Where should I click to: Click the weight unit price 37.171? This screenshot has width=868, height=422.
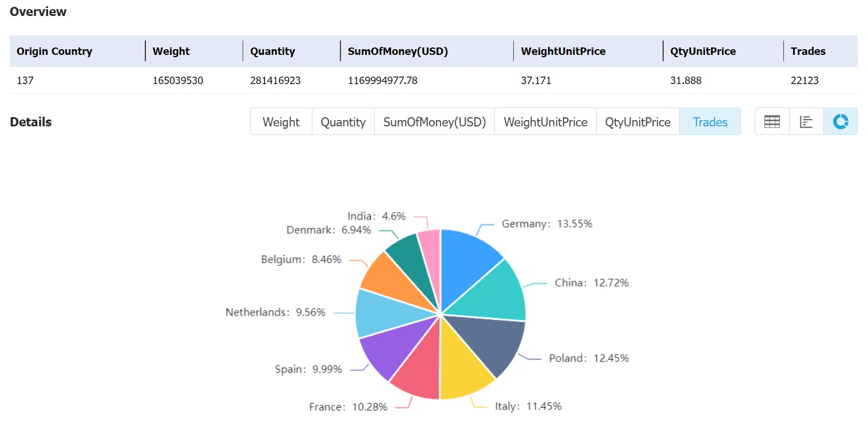coord(536,81)
